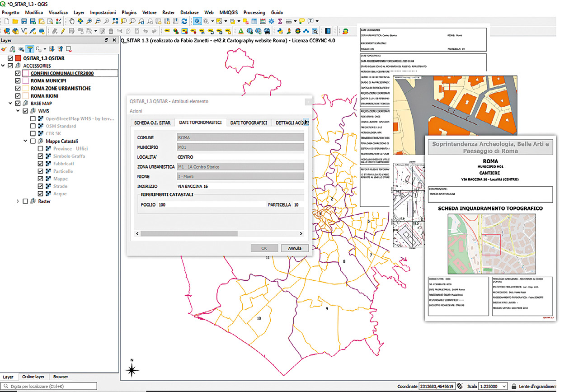
Task: Collapse the WMS group
Action: (18, 111)
